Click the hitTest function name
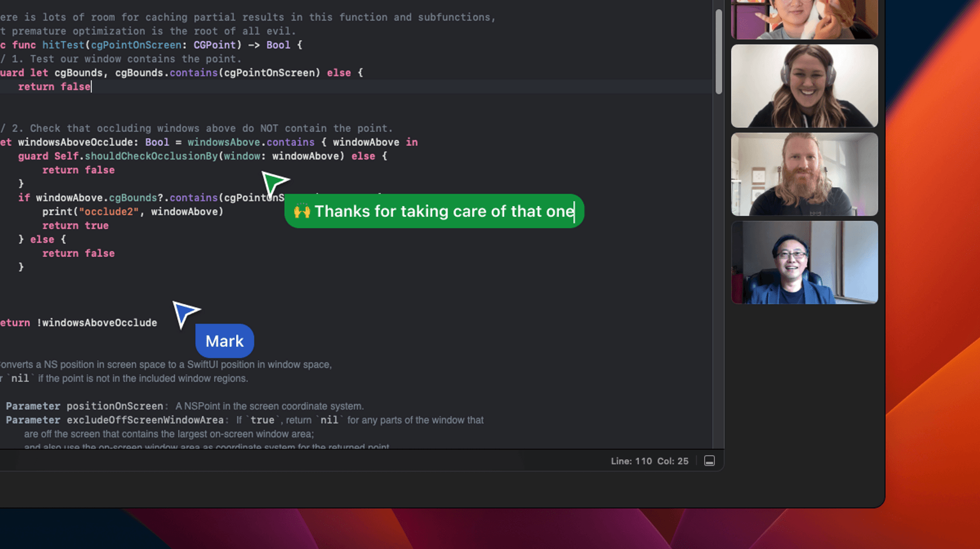This screenshot has height=549, width=980. click(x=63, y=45)
